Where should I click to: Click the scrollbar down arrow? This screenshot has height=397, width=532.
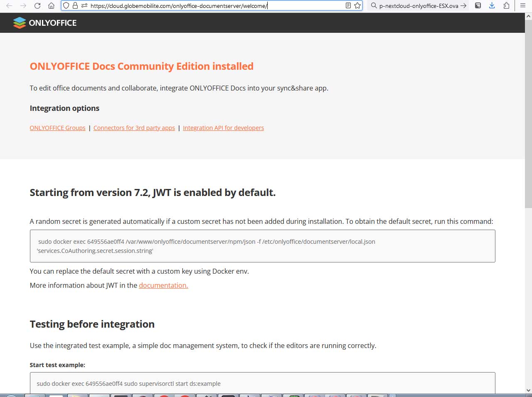tap(528, 390)
